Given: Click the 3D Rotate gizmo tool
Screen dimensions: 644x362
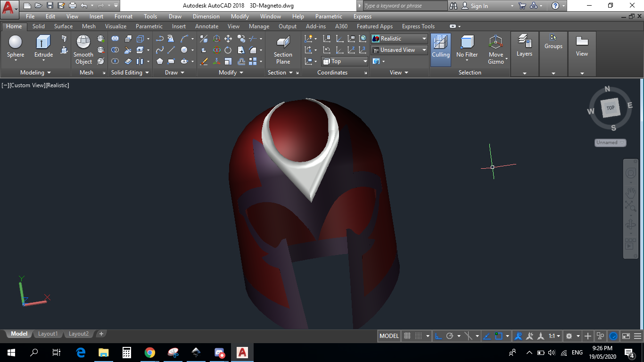Looking at the screenshot, I should point(216,50).
